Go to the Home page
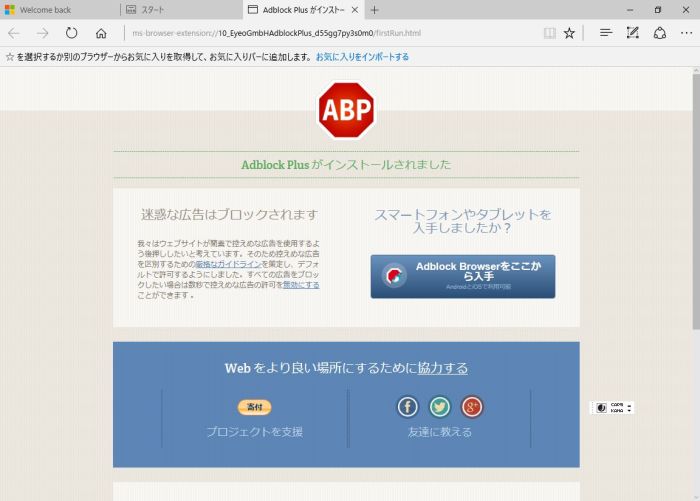This screenshot has width=700, height=501. [100, 33]
